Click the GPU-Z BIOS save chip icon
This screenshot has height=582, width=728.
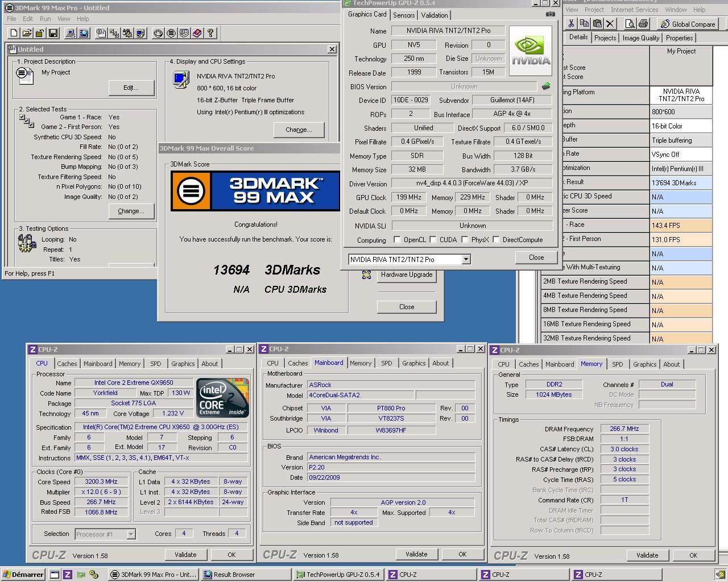[x=546, y=86]
